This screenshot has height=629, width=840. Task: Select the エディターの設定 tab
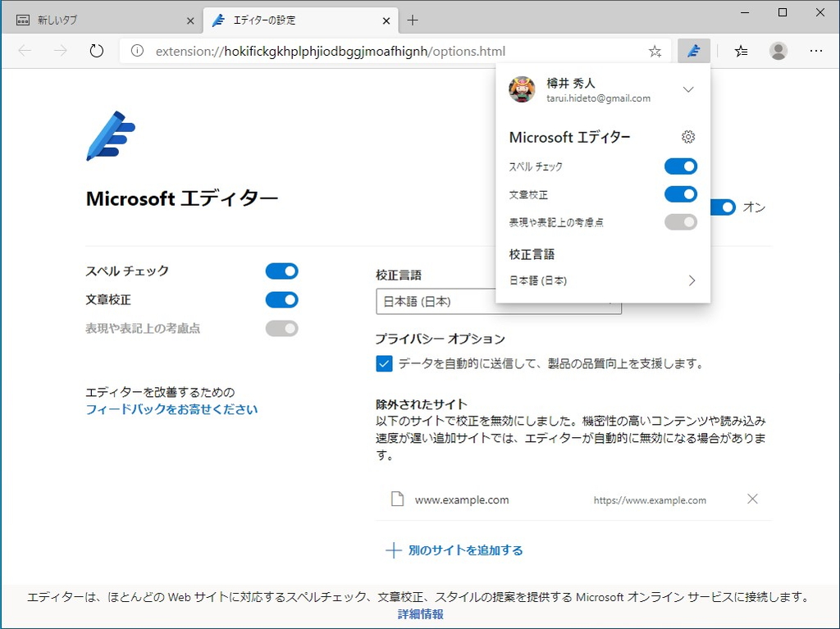[x=287, y=20]
